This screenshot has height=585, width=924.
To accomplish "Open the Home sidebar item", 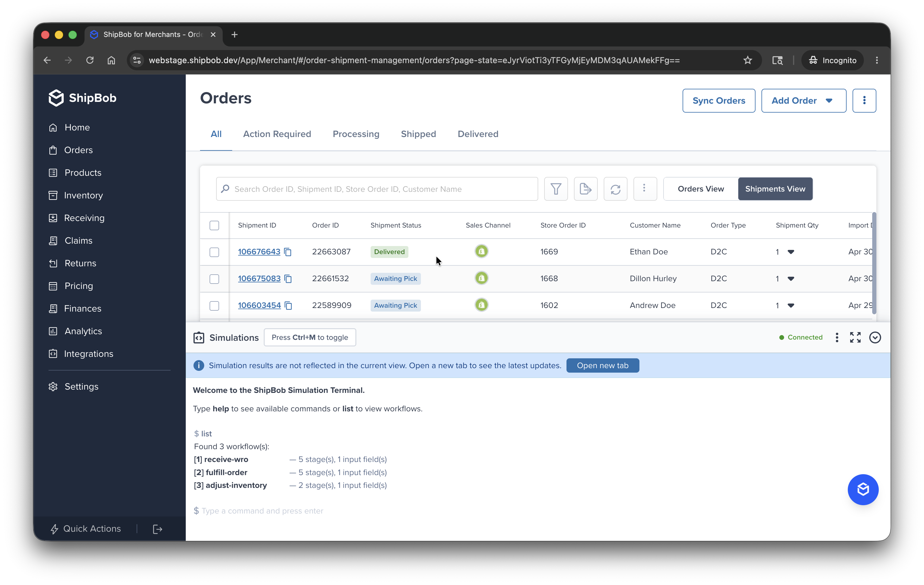I will click(69, 127).
